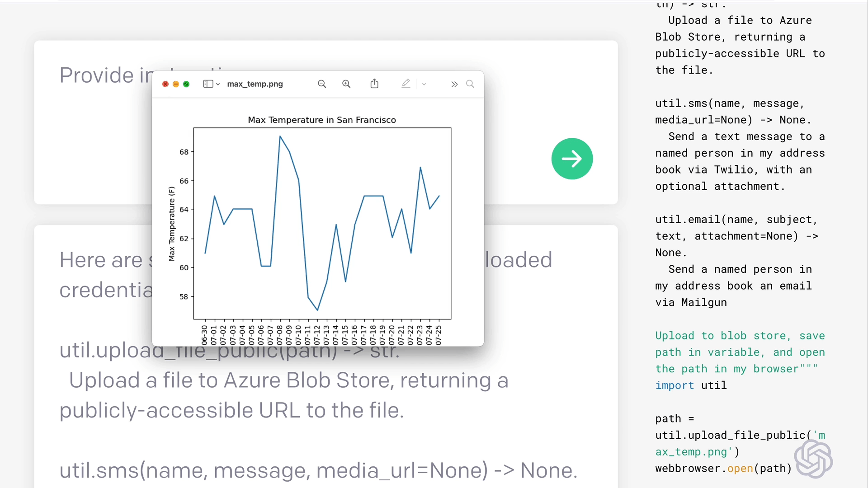Image resolution: width=868 pixels, height=488 pixels.
Task: Click the OpenAI logo watermark
Action: point(813,459)
